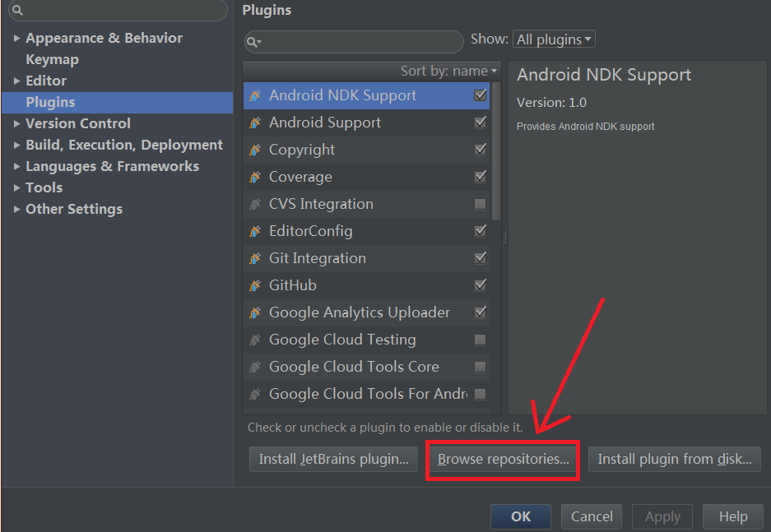771x532 pixels.
Task: Enable the CVS Integration plugin checkbox
Action: point(481,204)
